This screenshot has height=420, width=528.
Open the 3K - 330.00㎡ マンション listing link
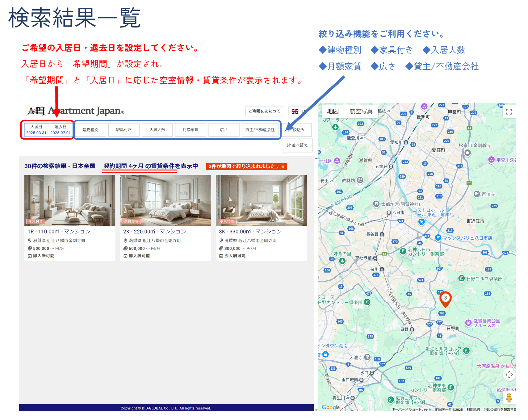(x=250, y=232)
